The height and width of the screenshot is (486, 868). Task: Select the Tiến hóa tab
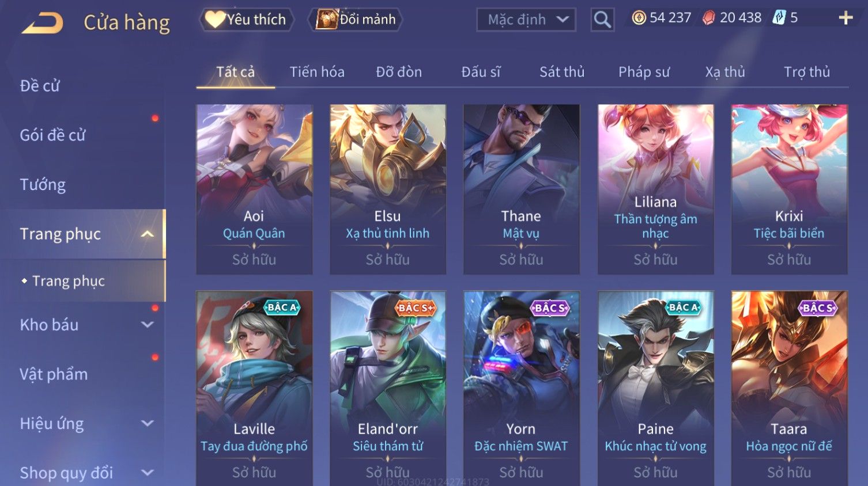click(317, 72)
